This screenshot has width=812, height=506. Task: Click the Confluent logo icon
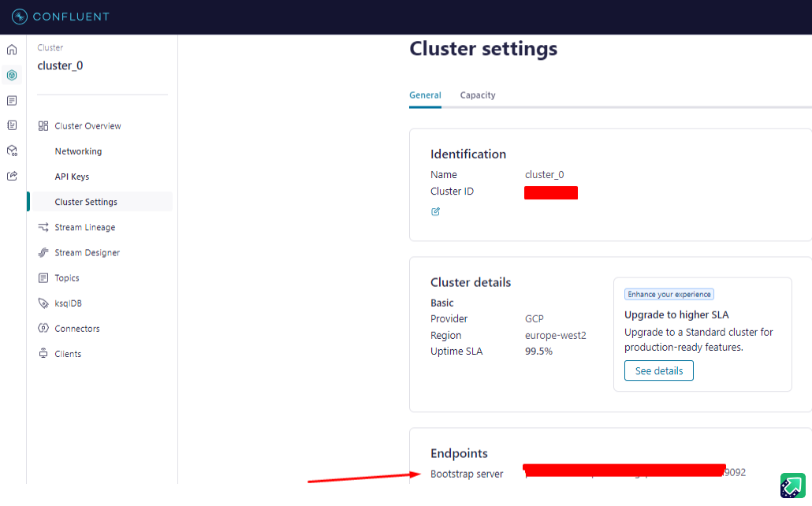pyautogui.click(x=19, y=17)
